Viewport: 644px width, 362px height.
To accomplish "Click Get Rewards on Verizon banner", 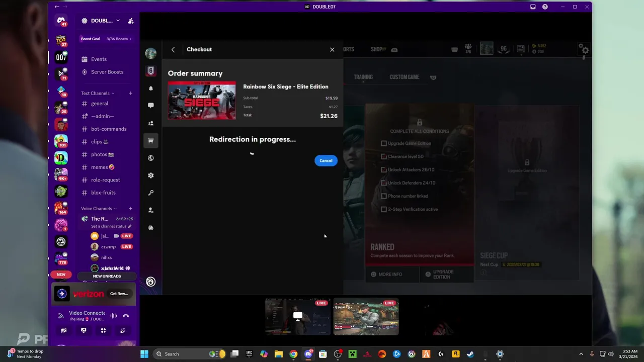I will click(119, 294).
